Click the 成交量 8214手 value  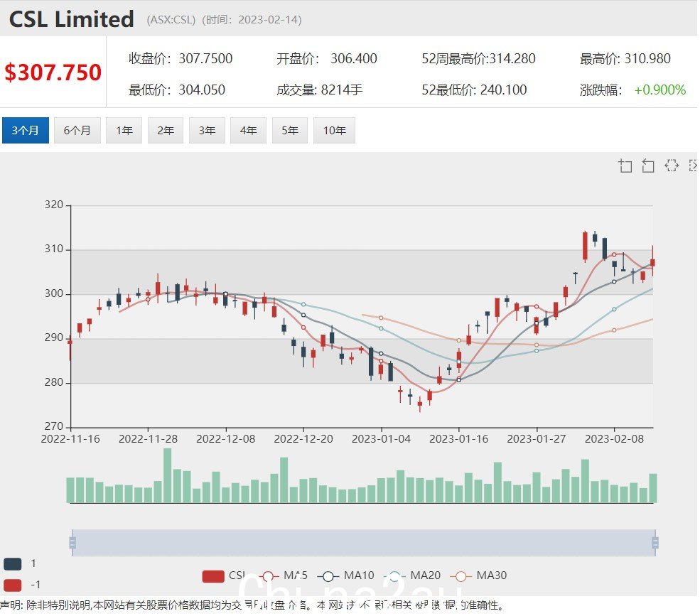tap(342, 90)
